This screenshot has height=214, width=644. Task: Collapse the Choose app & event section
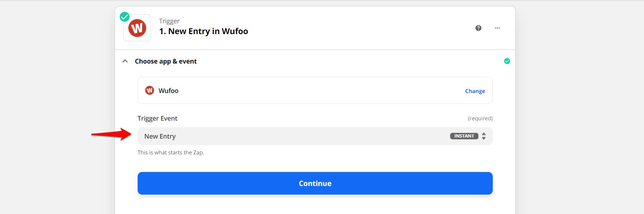[x=125, y=61]
